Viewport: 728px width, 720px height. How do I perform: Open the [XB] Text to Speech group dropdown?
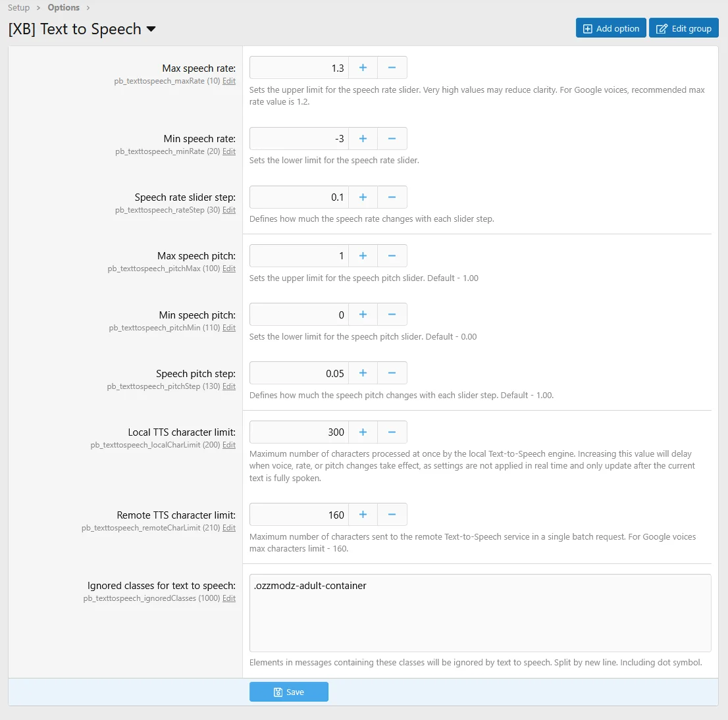pyautogui.click(x=151, y=29)
